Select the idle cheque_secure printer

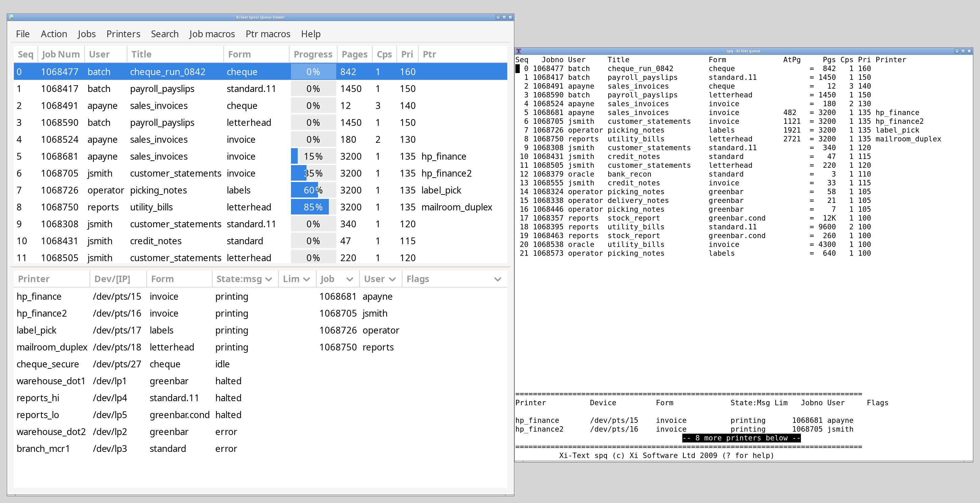[260, 364]
